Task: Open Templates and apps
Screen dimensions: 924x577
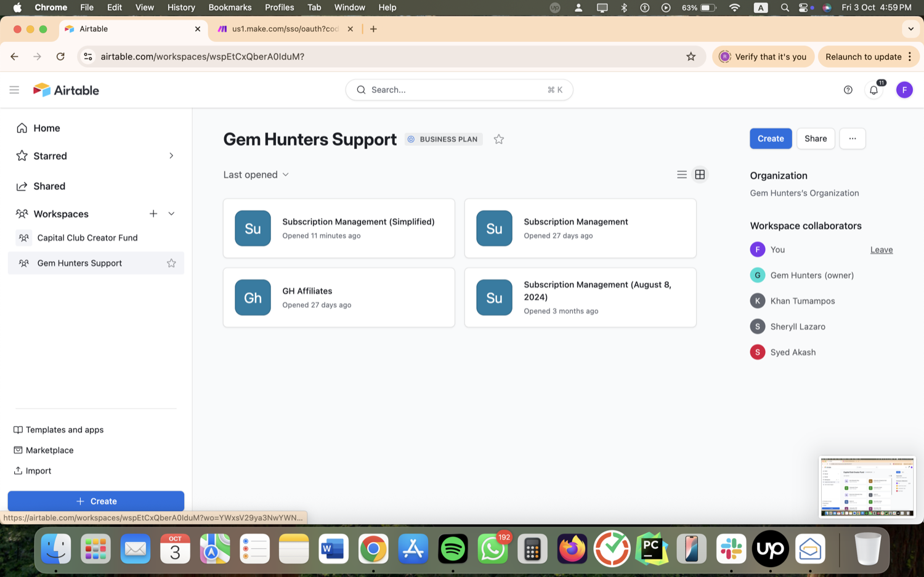Action: pos(59,430)
